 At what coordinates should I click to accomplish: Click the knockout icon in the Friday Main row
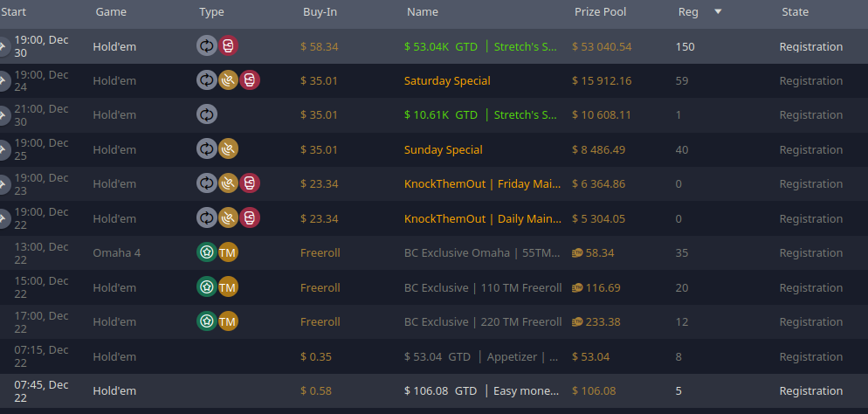point(250,183)
